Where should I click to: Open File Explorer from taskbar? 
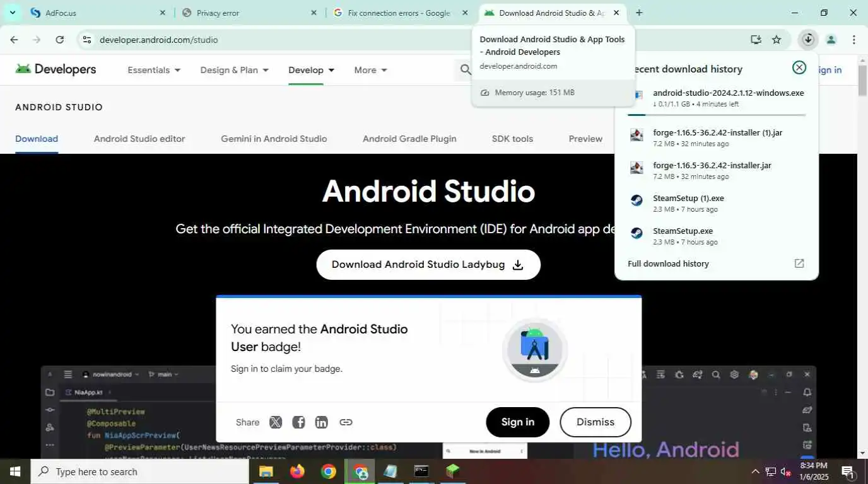point(266,471)
